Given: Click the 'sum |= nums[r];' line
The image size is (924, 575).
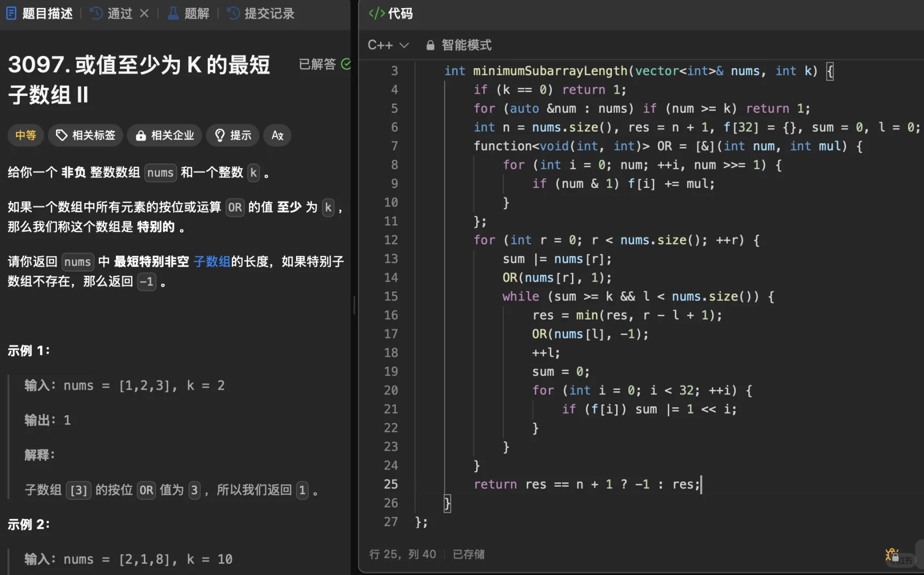Looking at the screenshot, I should [x=557, y=259].
